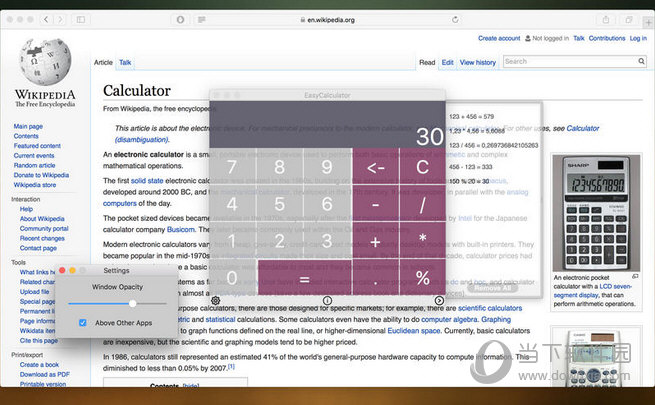
Task: Open the Article tab on Wikipedia
Action: coord(103,62)
